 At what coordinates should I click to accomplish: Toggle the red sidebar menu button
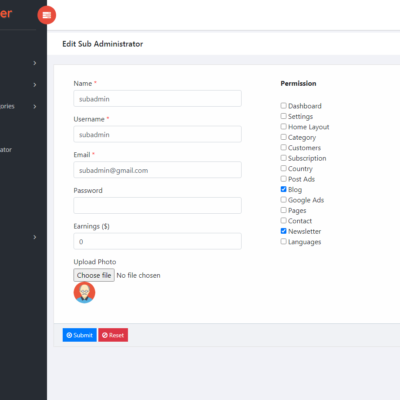(x=47, y=15)
